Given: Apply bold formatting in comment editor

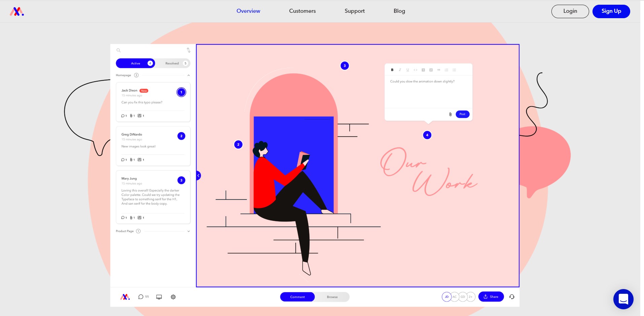Looking at the screenshot, I should pos(392,70).
